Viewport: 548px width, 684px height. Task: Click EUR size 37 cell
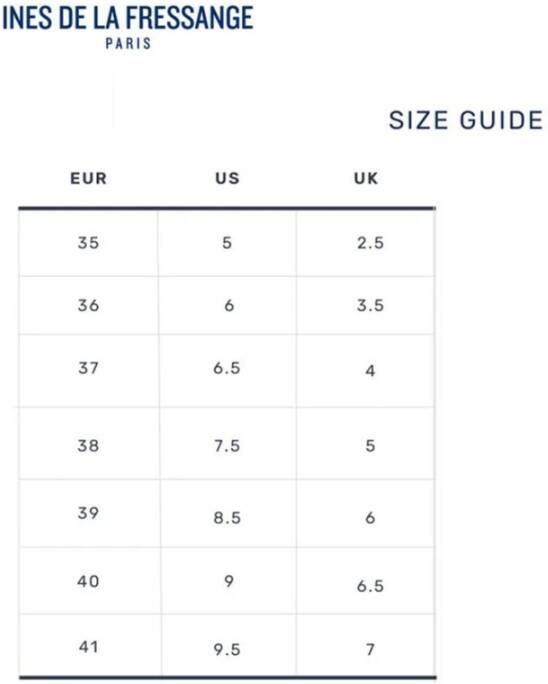[89, 370]
